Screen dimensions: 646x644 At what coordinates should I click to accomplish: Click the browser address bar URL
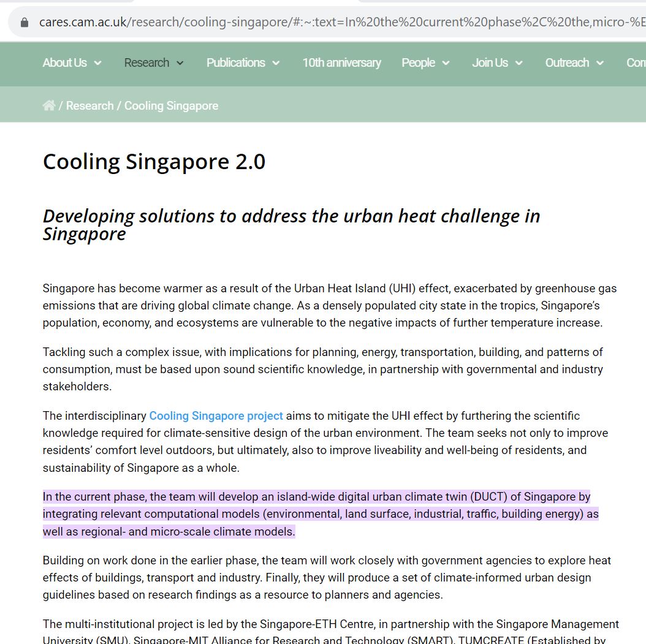coord(342,22)
